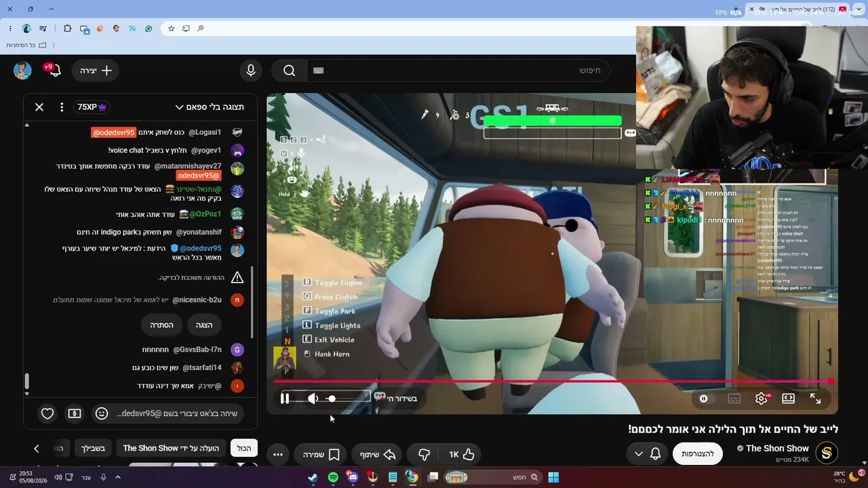Open The Shon Show channel name link
868x488 pixels.
(777, 449)
